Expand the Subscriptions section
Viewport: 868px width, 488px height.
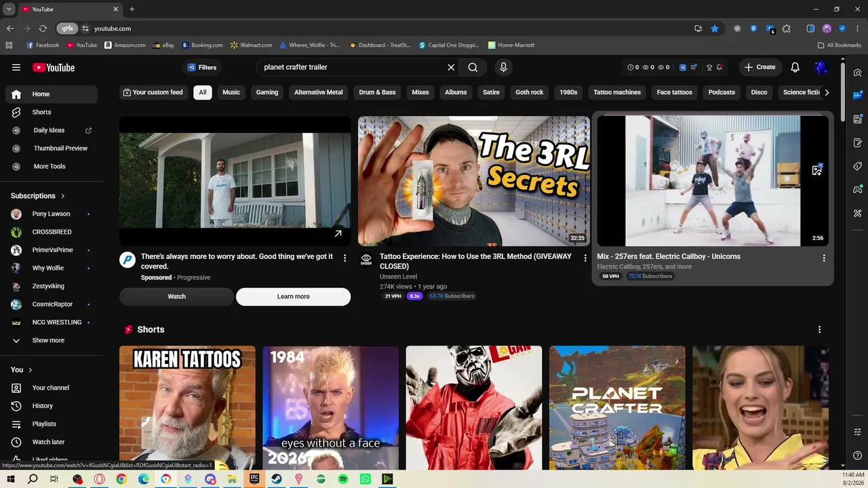pyautogui.click(x=38, y=196)
